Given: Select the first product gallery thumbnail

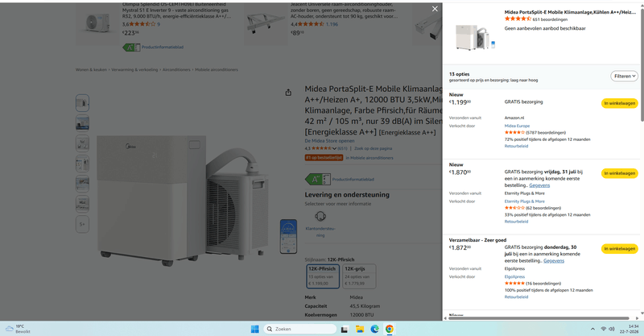Looking at the screenshot, I should (x=82, y=103).
